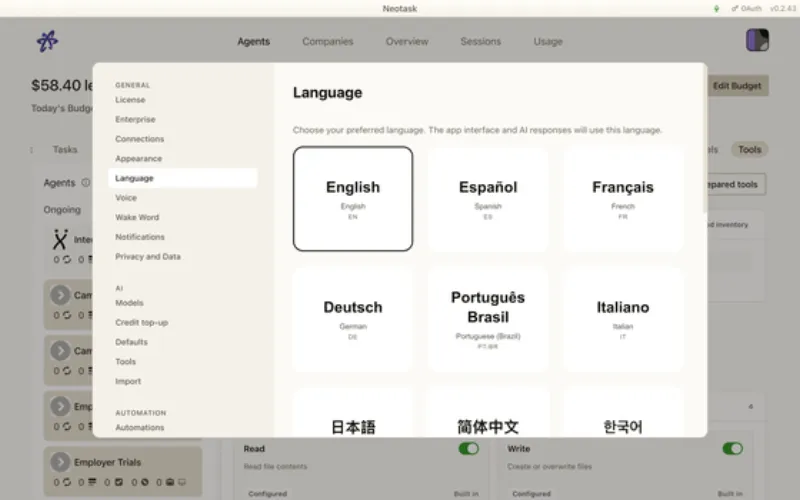
Task: Open the user profile avatar
Action: (x=757, y=40)
